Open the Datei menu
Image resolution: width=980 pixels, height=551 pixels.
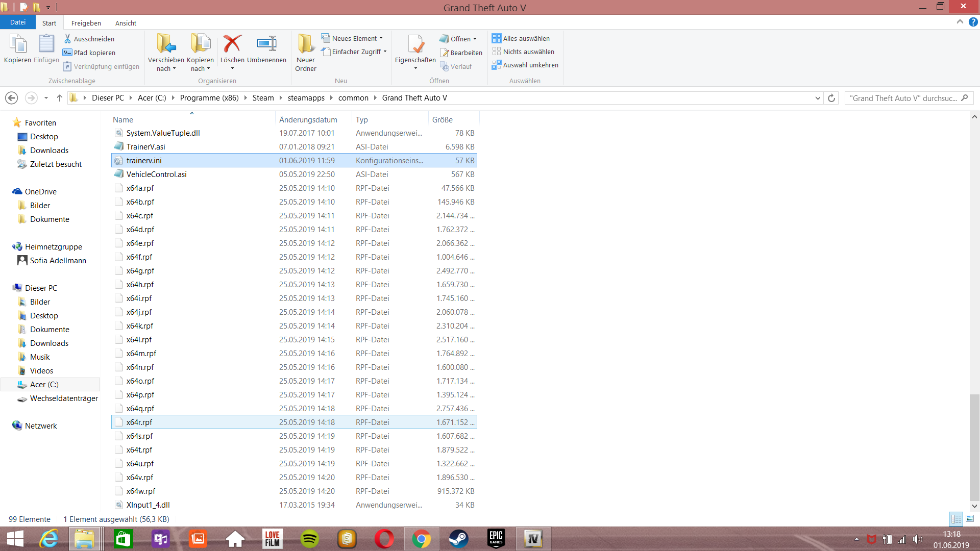pos(18,22)
